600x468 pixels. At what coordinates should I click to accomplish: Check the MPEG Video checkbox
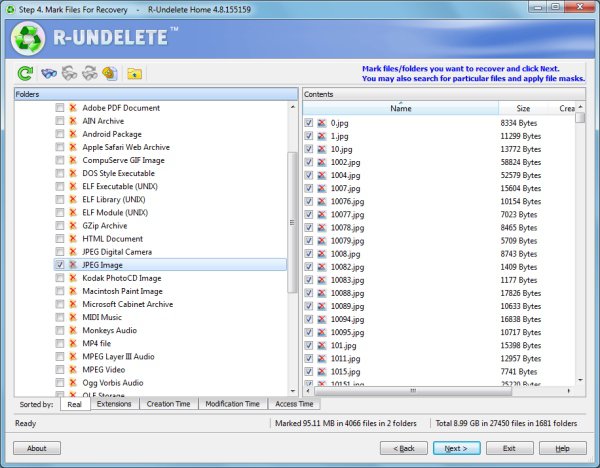(60, 370)
